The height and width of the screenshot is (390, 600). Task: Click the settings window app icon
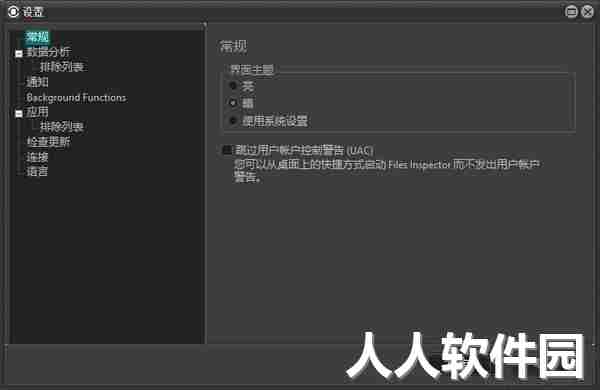pos(13,12)
